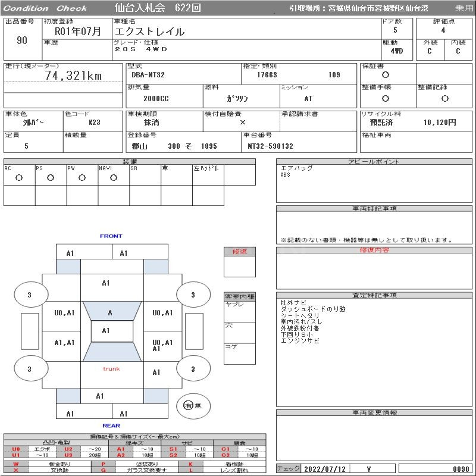Select the rear-left tire circle marked 3
The height and width of the screenshot is (476, 476).
coord(31,369)
